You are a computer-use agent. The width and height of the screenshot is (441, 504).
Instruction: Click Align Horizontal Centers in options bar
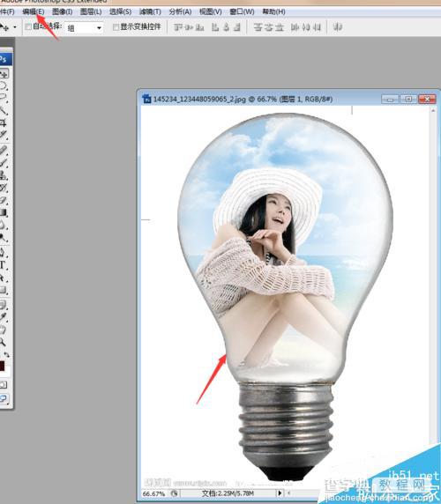[x=226, y=27]
